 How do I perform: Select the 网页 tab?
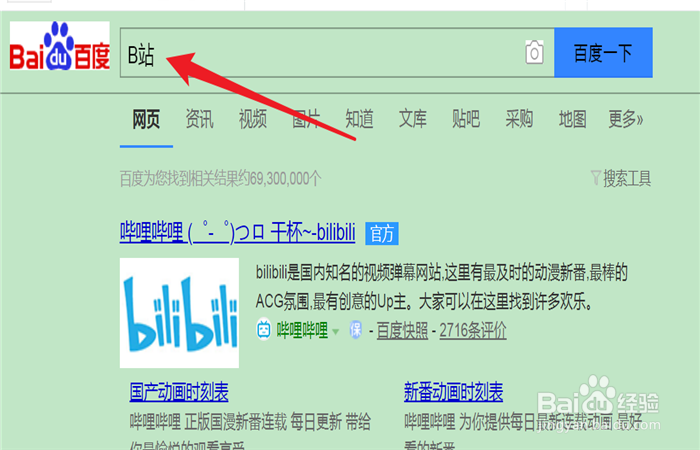[146, 119]
